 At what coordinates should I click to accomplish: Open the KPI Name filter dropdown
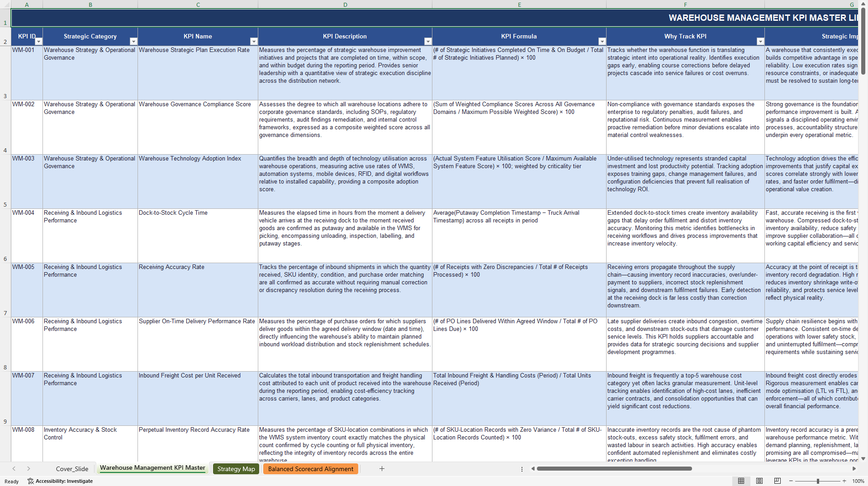(x=254, y=42)
